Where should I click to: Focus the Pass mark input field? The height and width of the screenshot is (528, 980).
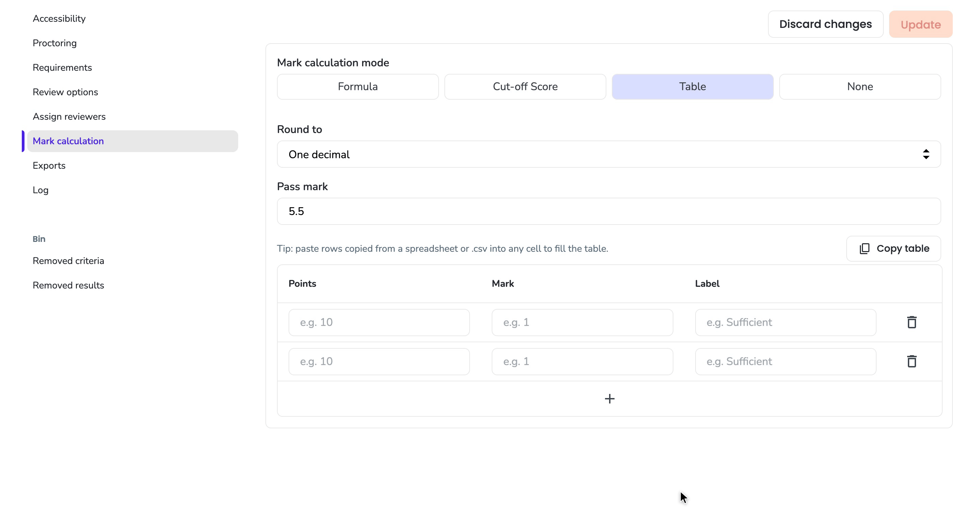point(609,211)
